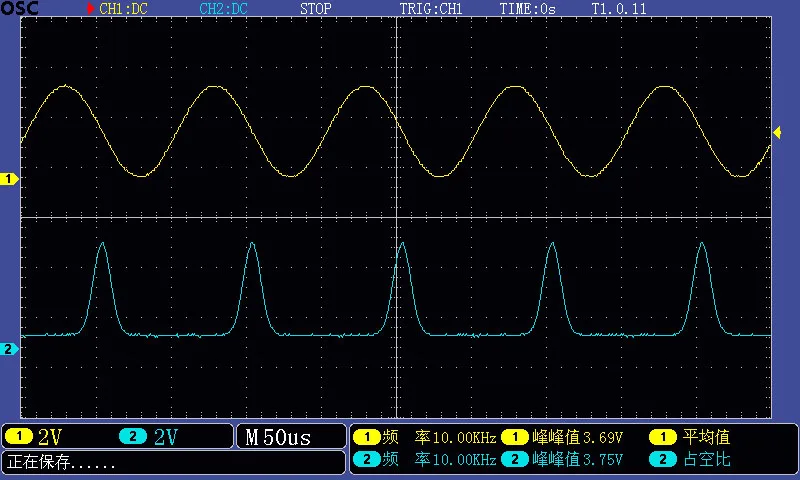Click the cyan channel 2 ground marker
This screenshot has height=480, width=800.
[x=9, y=349]
